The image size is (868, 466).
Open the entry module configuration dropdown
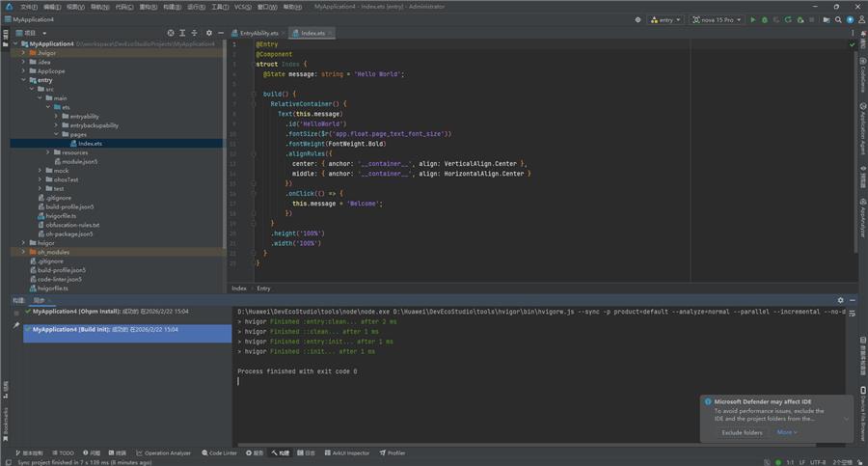tap(665, 19)
